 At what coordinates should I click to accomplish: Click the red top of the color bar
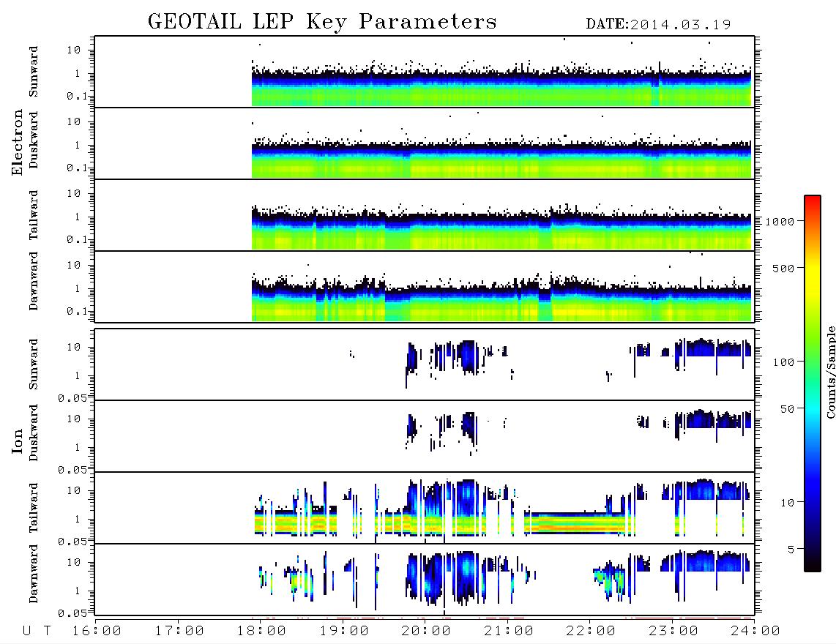point(813,201)
